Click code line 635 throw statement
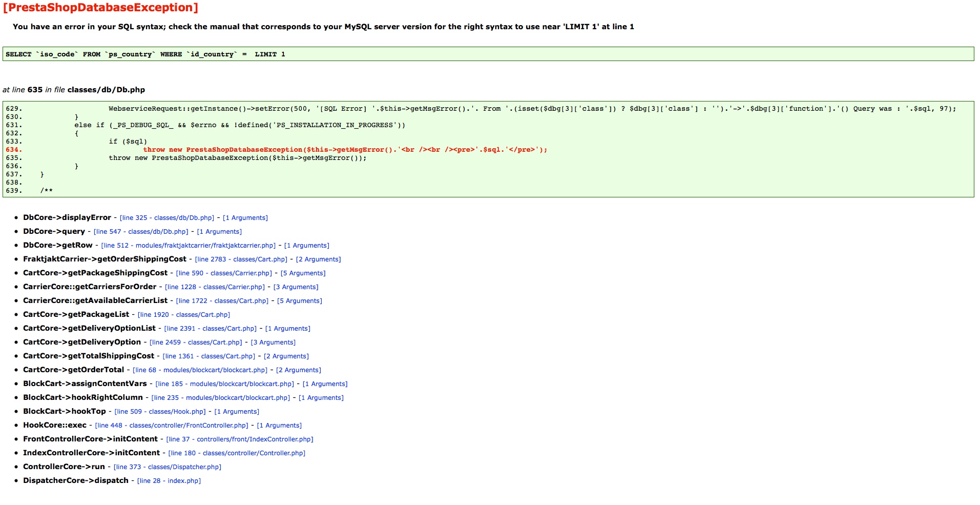 (238, 158)
